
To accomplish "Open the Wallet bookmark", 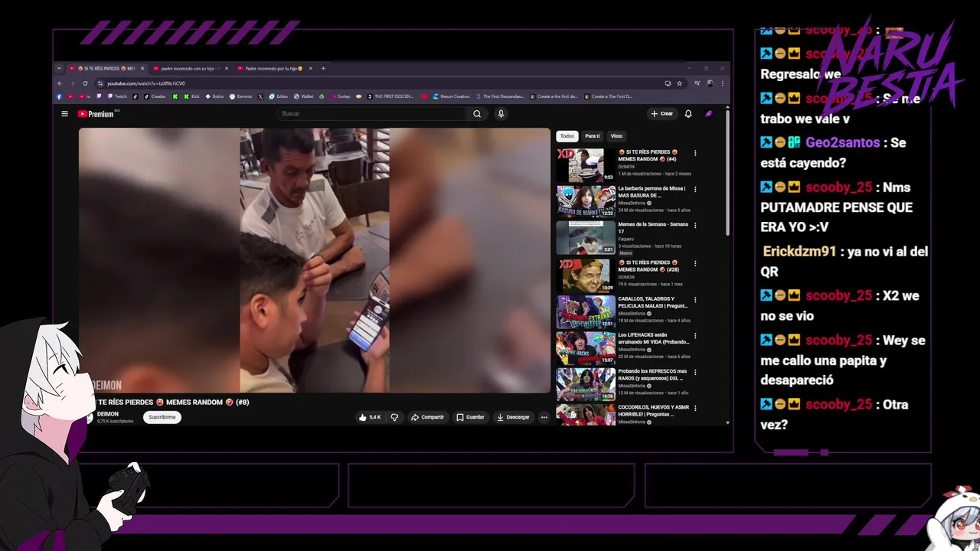I will point(302,96).
